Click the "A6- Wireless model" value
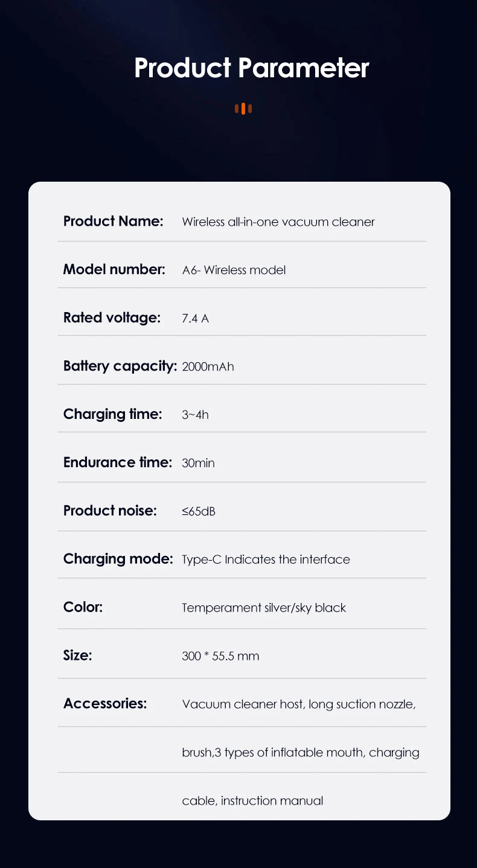 [234, 270]
